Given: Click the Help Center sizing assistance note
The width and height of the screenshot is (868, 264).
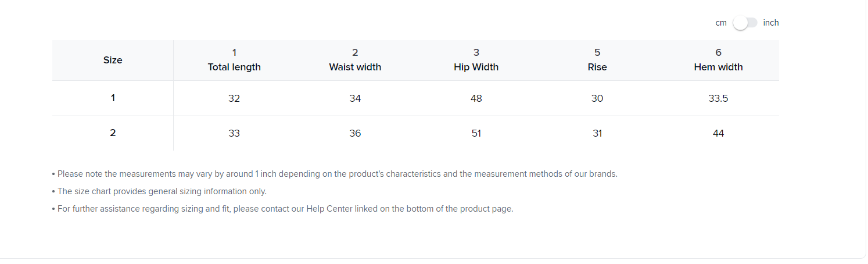Looking at the screenshot, I should pos(285,209).
